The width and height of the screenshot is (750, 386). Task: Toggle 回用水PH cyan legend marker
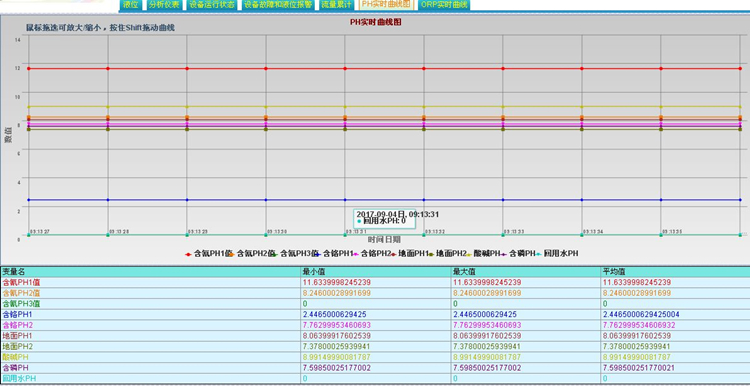click(x=538, y=254)
